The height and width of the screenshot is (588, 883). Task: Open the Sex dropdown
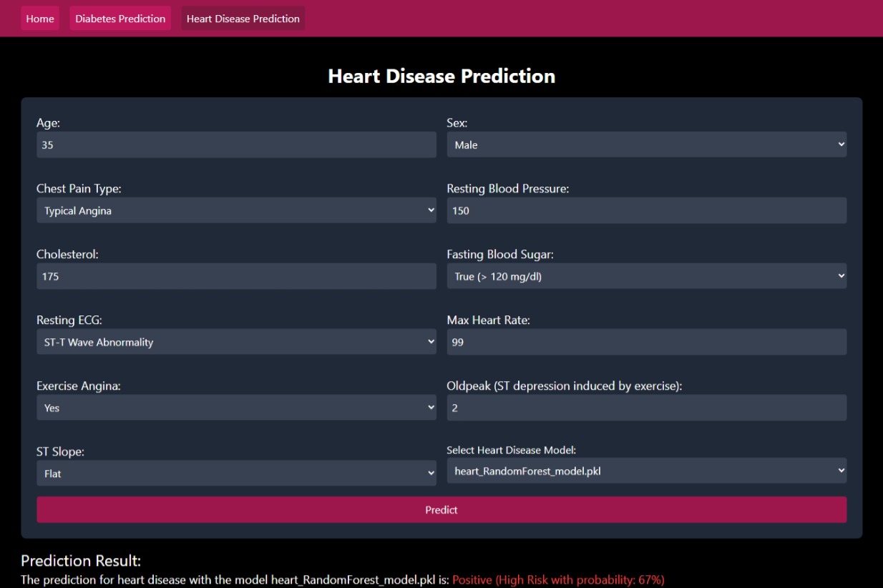[646, 144]
